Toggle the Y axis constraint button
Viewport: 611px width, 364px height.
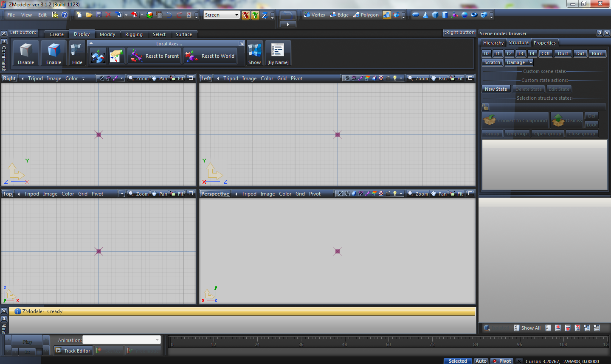[x=255, y=15]
